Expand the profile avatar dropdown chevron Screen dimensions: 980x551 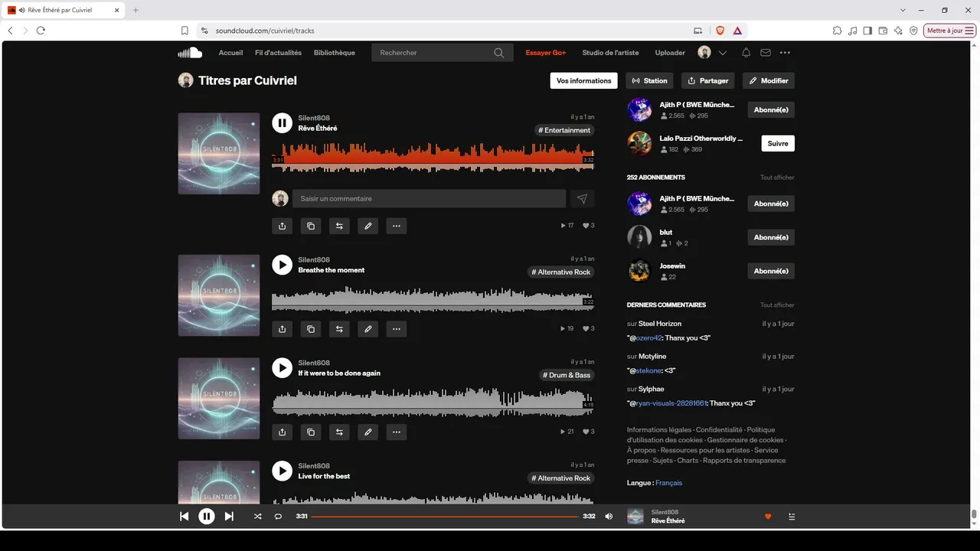(723, 53)
